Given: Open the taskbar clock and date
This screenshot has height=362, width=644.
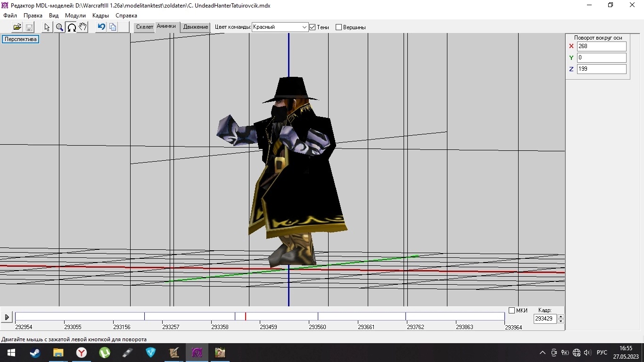Looking at the screenshot, I should pyautogui.click(x=626, y=353).
